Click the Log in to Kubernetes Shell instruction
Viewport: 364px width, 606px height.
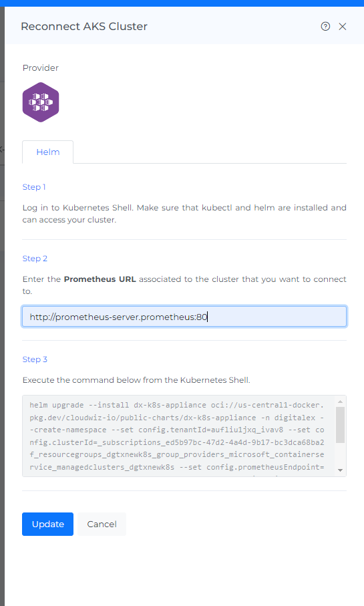pyautogui.click(x=184, y=214)
